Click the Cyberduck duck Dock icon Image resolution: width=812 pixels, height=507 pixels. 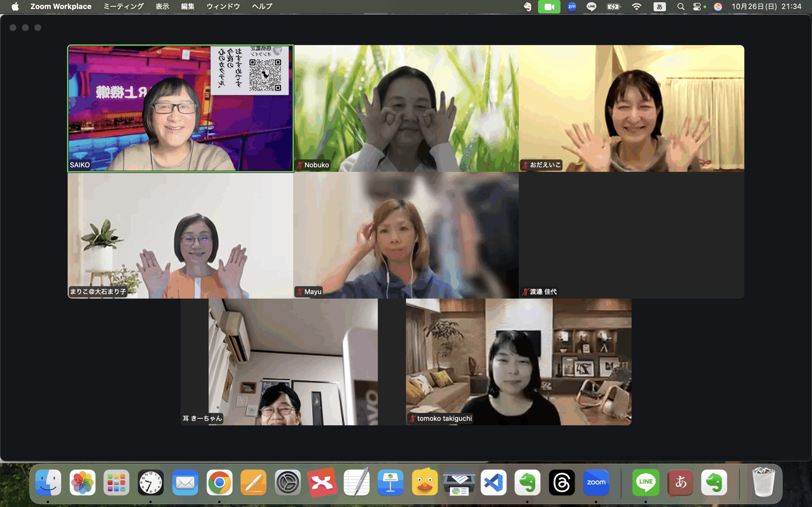coord(424,483)
